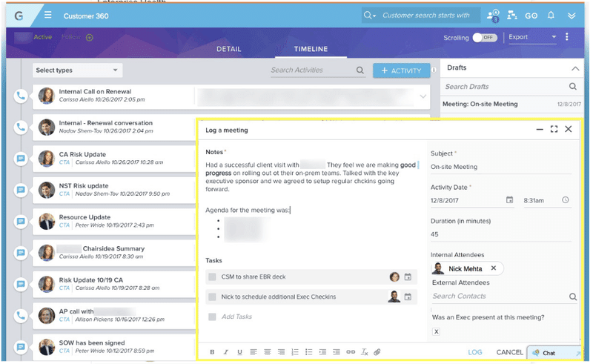The height and width of the screenshot is (364, 593).
Task: Click the chat icon beside Resource Update
Action: (x=21, y=221)
